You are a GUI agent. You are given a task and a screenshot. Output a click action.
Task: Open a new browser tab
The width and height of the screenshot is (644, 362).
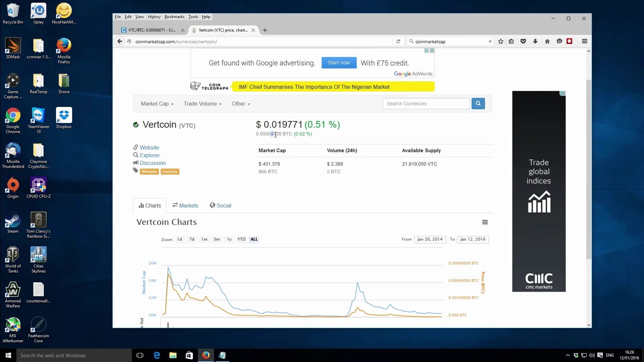[x=265, y=30]
